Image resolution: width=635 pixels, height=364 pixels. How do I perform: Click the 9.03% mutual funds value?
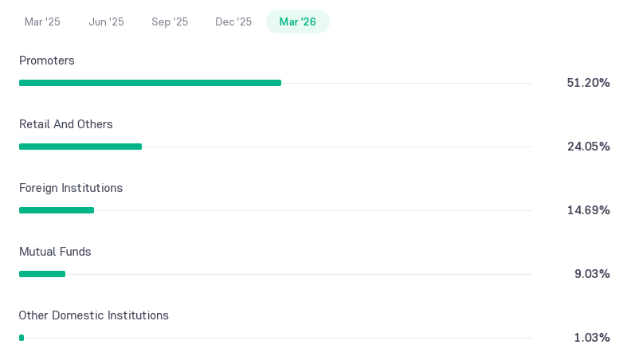(x=592, y=274)
